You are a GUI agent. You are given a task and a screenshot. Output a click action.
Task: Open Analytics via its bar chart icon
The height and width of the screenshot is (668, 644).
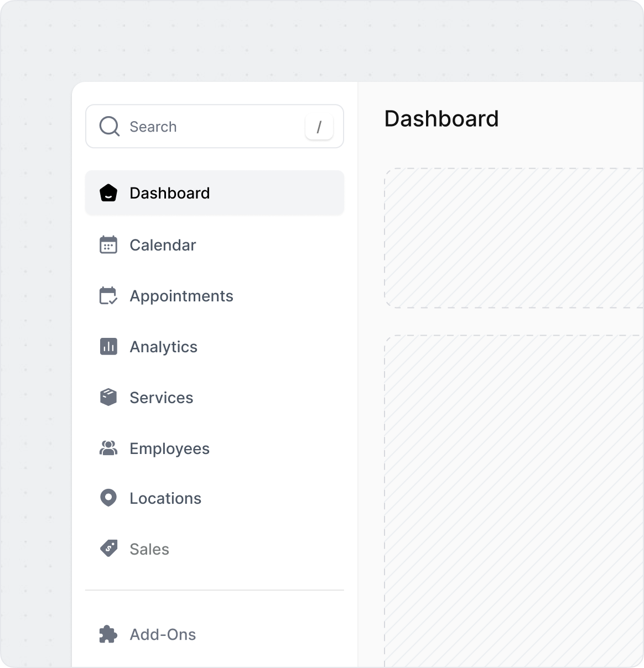click(108, 347)
